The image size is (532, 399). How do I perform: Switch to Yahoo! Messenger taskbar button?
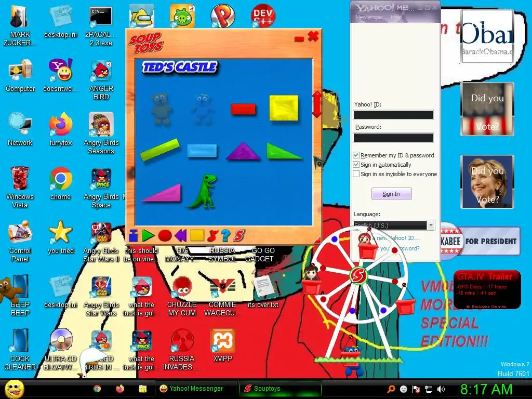pyautogui.click(x=196, y=389)
